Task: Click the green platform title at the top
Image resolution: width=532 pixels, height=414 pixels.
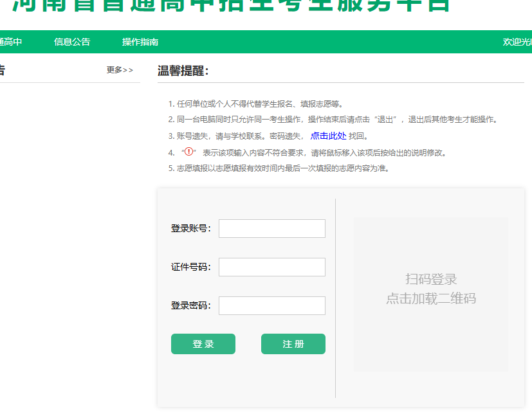Action: [232, 5]
